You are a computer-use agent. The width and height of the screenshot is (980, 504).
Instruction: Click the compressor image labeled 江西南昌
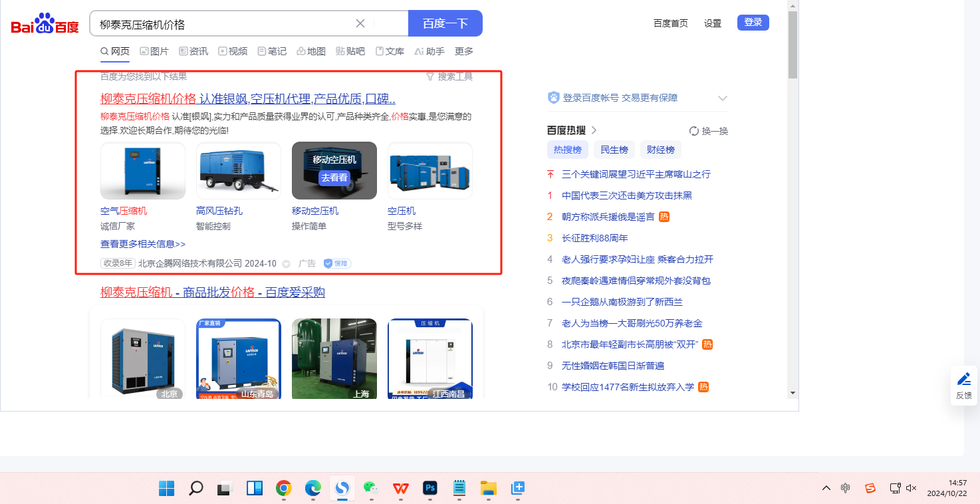tap(430, 359)
